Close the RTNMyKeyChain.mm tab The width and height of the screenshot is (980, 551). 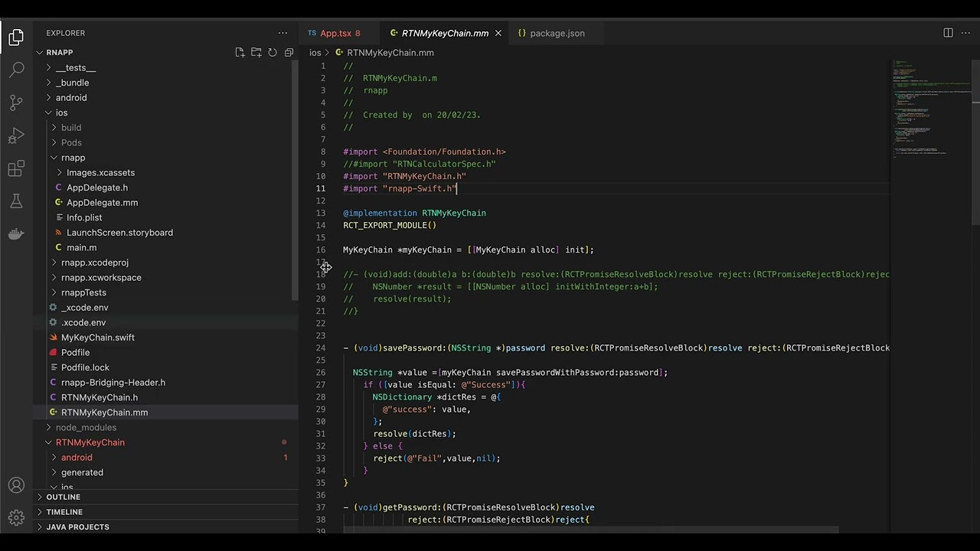pos(498,33)
